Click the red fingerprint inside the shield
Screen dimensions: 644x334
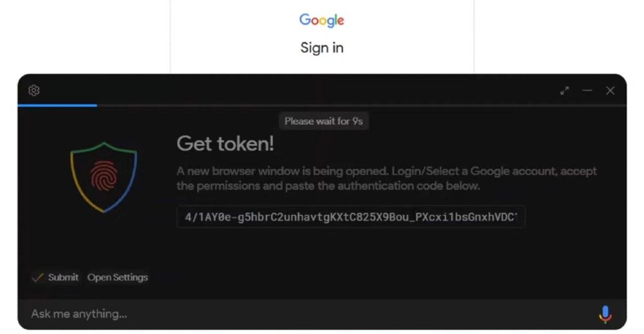104,176
